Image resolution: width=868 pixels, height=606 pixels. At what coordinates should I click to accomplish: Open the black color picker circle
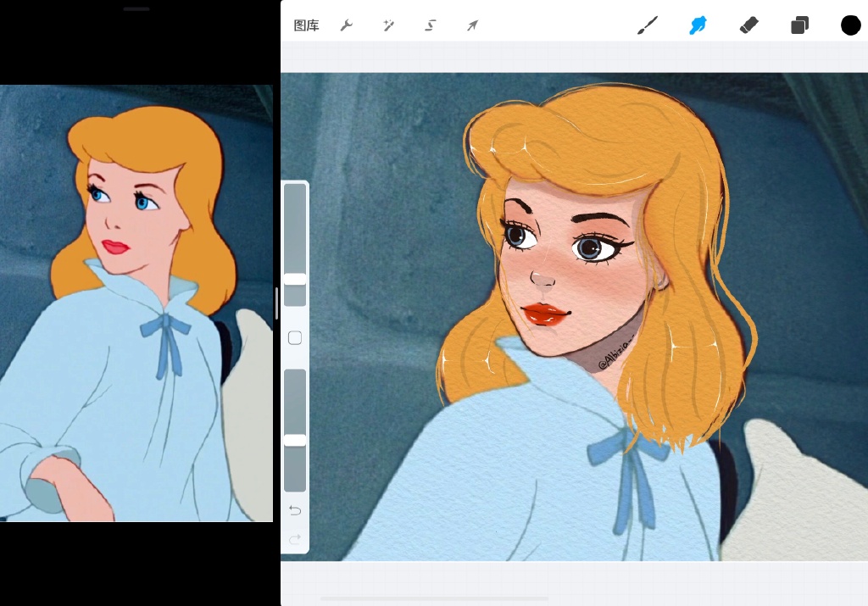850,25
